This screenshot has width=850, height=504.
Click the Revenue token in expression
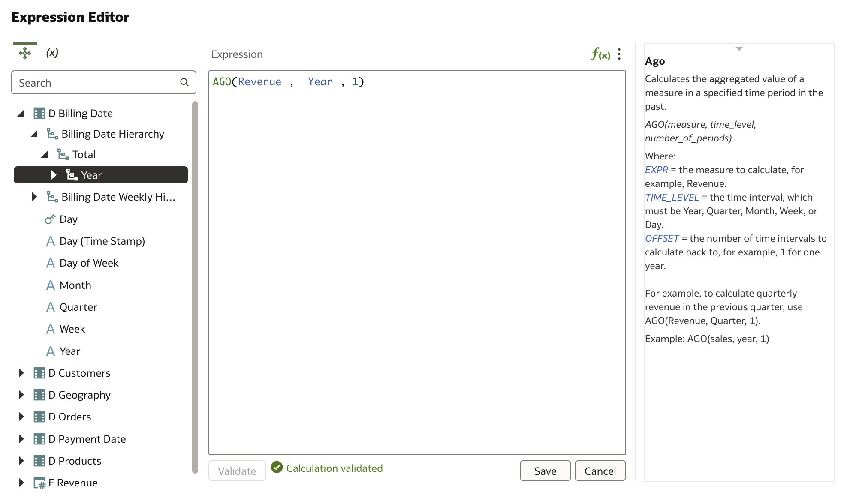pos(260,82)
